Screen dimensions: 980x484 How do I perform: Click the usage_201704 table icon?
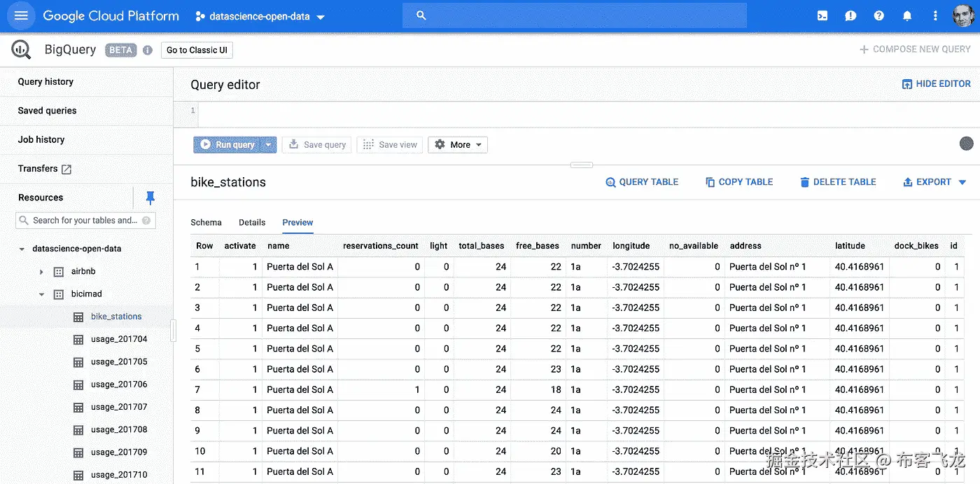pyautogui.click(x=78, y=339)
